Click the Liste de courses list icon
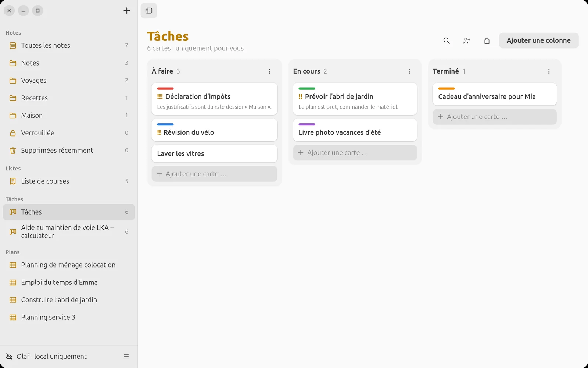 (13, 181)
